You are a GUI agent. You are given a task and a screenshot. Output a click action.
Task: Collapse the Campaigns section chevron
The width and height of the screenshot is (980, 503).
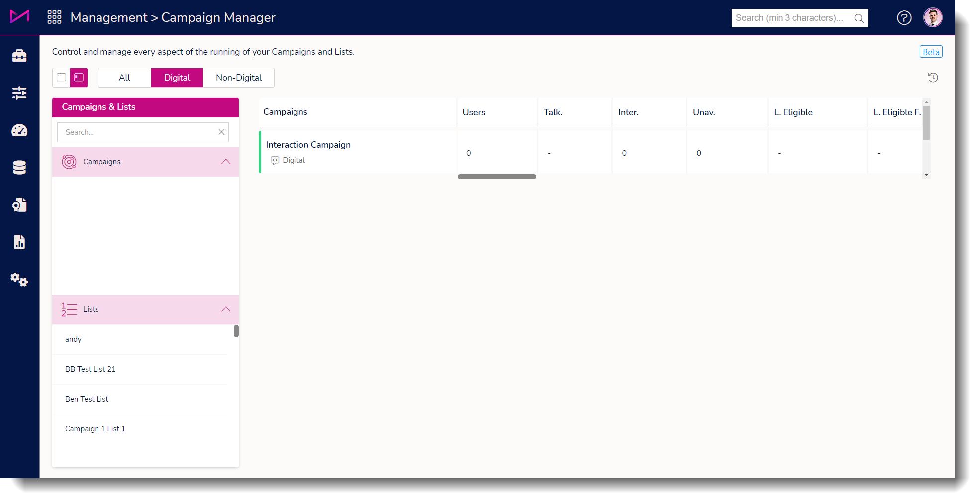[x=226, y=161]
